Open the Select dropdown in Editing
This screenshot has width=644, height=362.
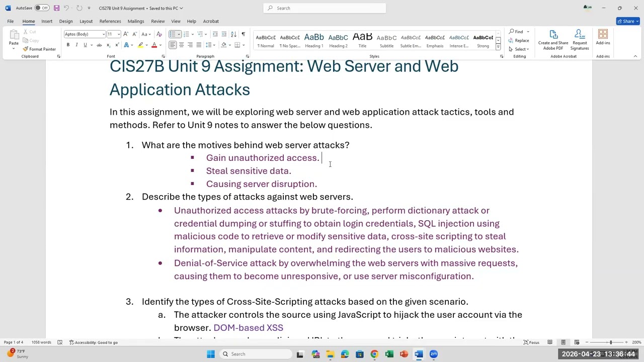point(519,49)
